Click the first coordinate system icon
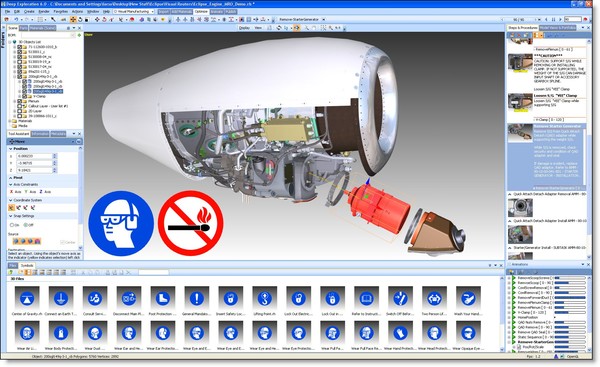Viewport: 600px width, 367px height. [11, 208]
